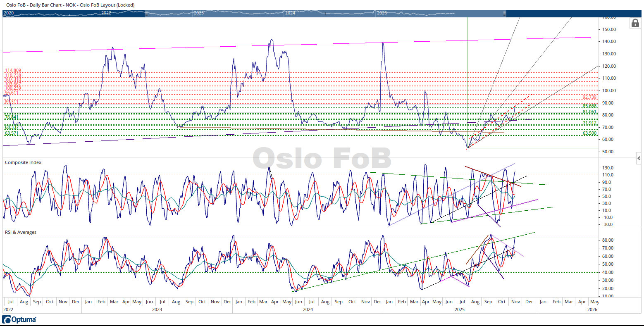
Task: Click the layout lock padlock icon
Action: [x=635, y=23]
